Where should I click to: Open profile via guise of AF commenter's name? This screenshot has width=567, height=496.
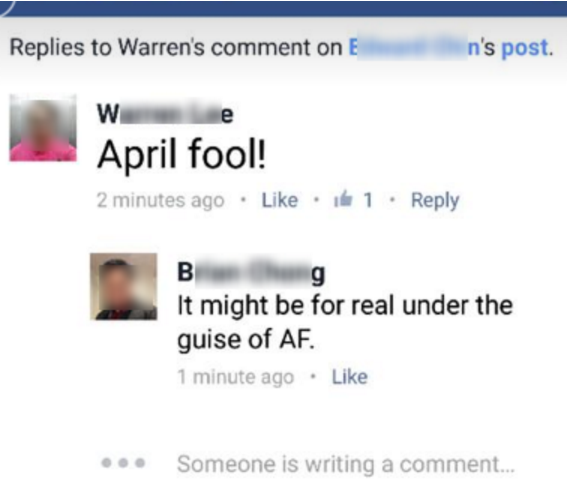tap(251, 272)
